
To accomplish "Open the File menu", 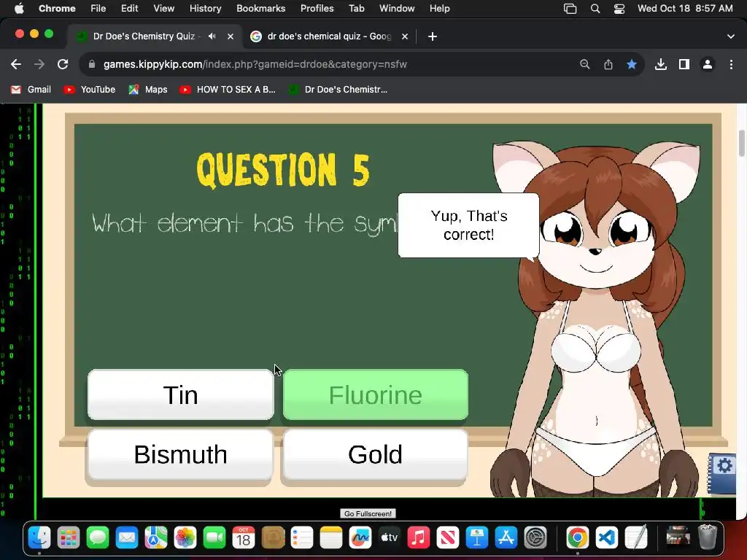I will click(x=98, y=9).
